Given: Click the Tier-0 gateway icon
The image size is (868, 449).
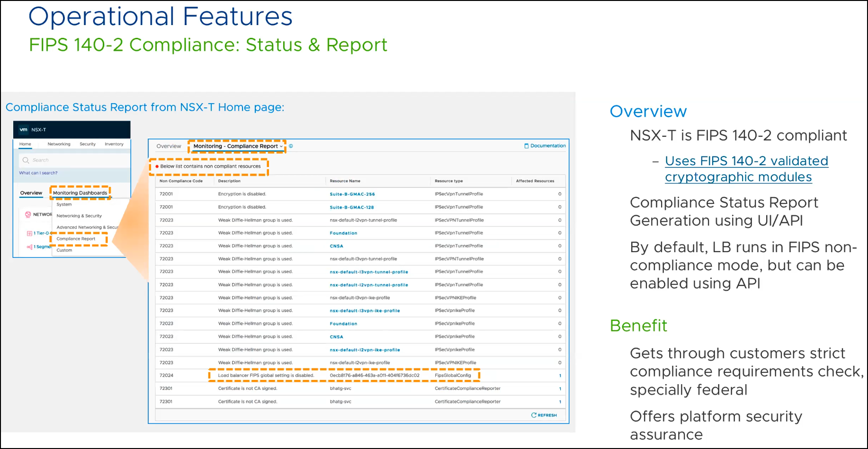Looking at the screenshot, I should pyautogui.click(x=29, y=233).
